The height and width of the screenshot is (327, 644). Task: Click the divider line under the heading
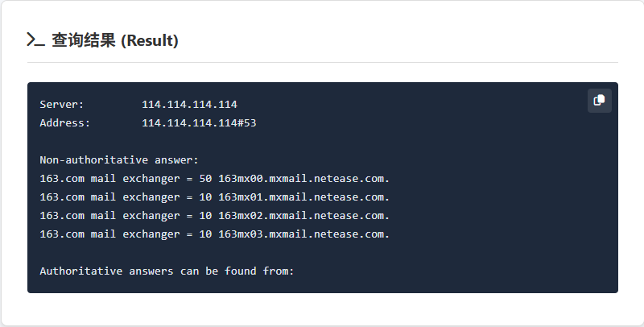click(x=322, y=62)
